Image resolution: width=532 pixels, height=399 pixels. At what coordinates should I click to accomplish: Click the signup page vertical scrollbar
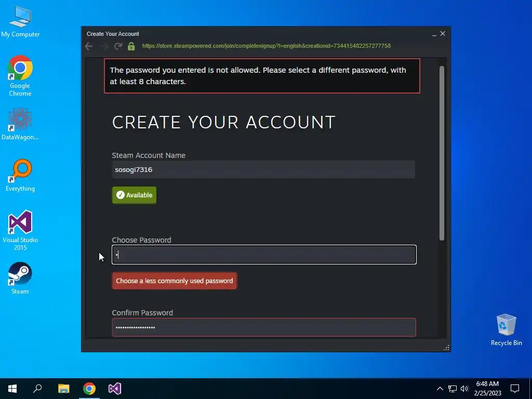pos(442,153)
